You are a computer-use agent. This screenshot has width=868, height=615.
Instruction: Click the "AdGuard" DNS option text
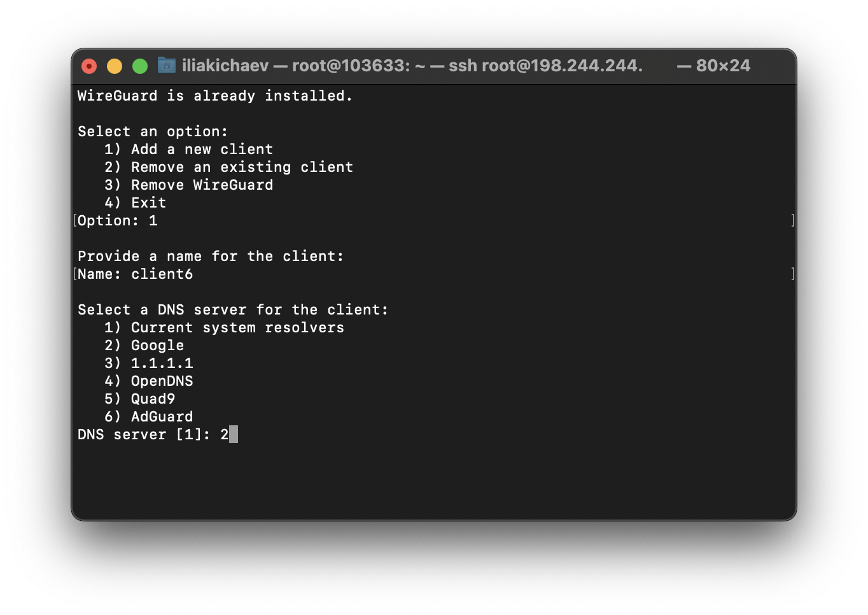[162, 417]
